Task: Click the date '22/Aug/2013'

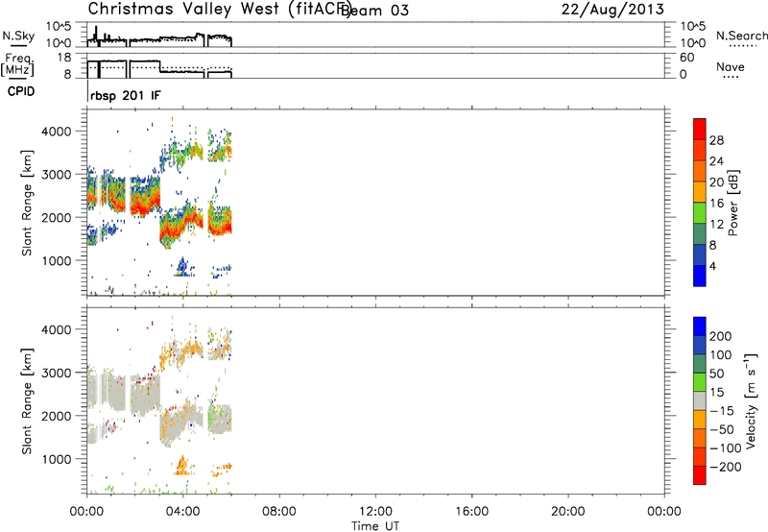Action: point(612,10)
